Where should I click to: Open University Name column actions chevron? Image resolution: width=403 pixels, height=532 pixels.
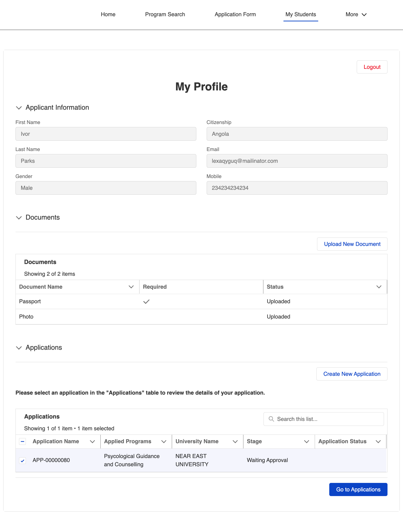pos(235,441)
